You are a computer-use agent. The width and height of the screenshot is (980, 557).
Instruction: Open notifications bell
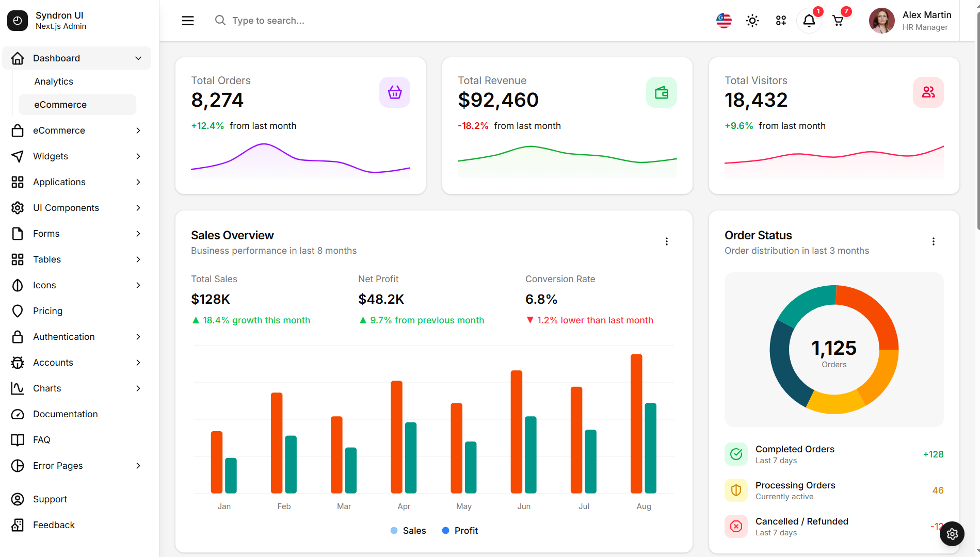coord(809,21)
